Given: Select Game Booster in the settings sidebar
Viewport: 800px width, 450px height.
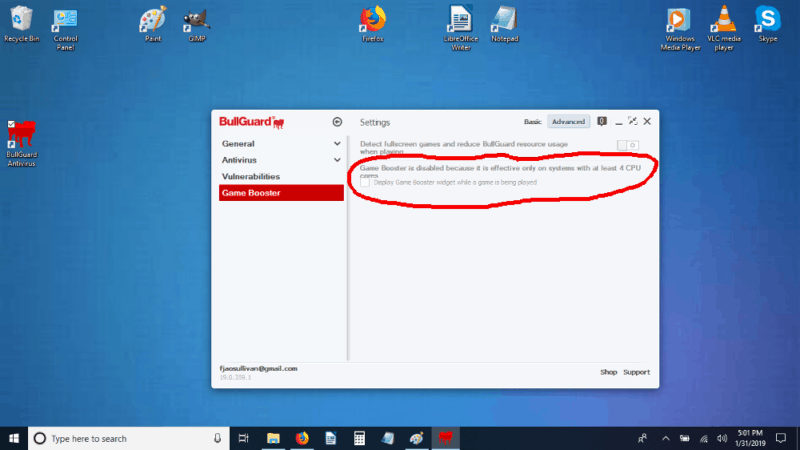Looking at the screenshot, I should [x=281, y=193].
